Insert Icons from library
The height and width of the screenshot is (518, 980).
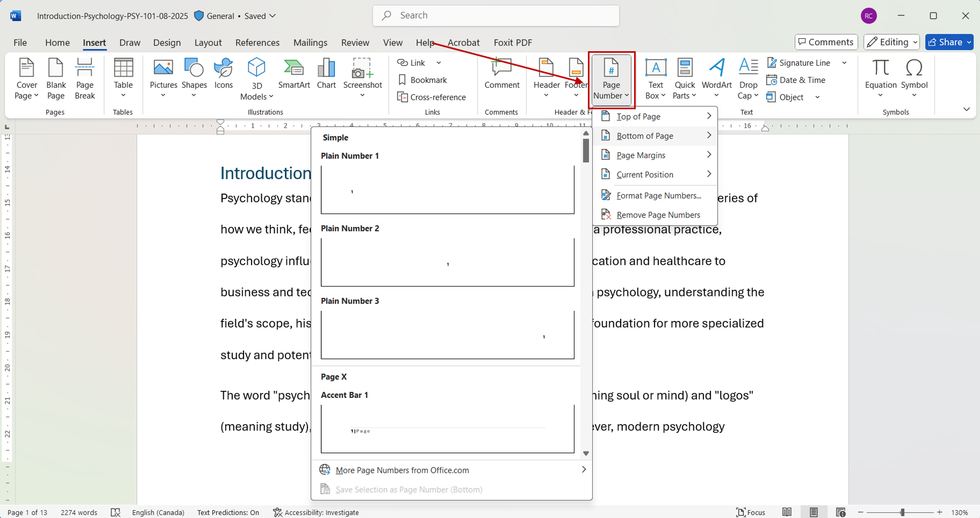click(x=223, y=74)
